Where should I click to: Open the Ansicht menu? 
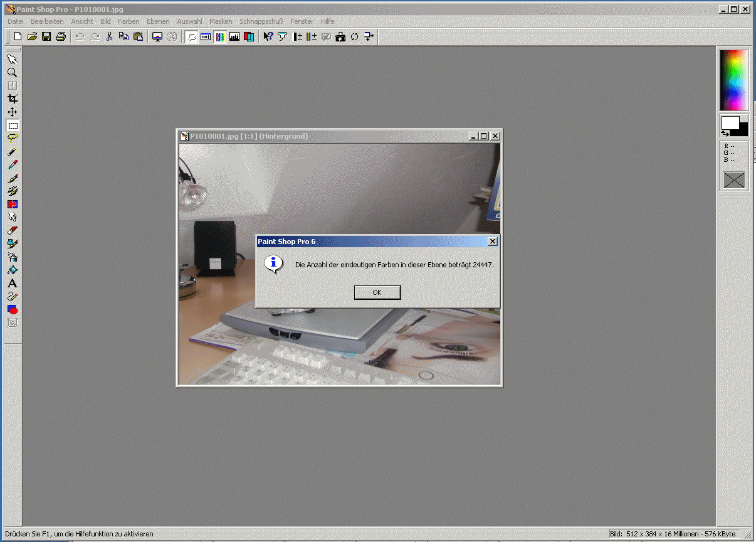click(x=82, y=21)
